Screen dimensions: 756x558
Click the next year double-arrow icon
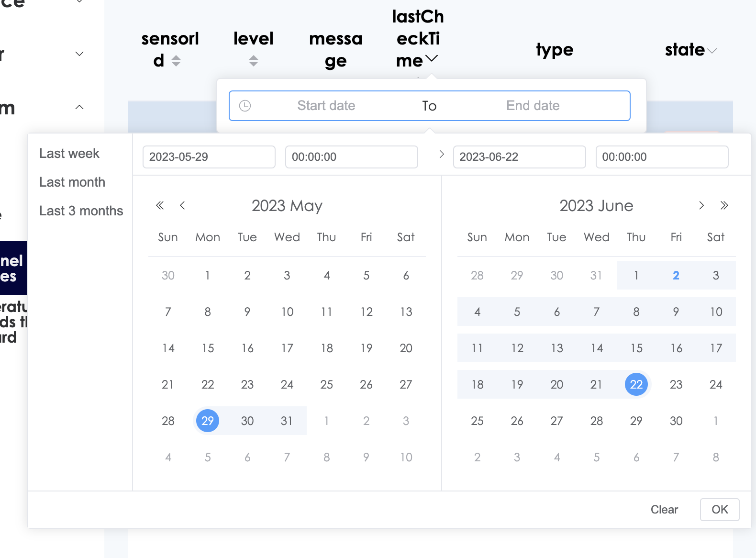click(x=724, y=205)
